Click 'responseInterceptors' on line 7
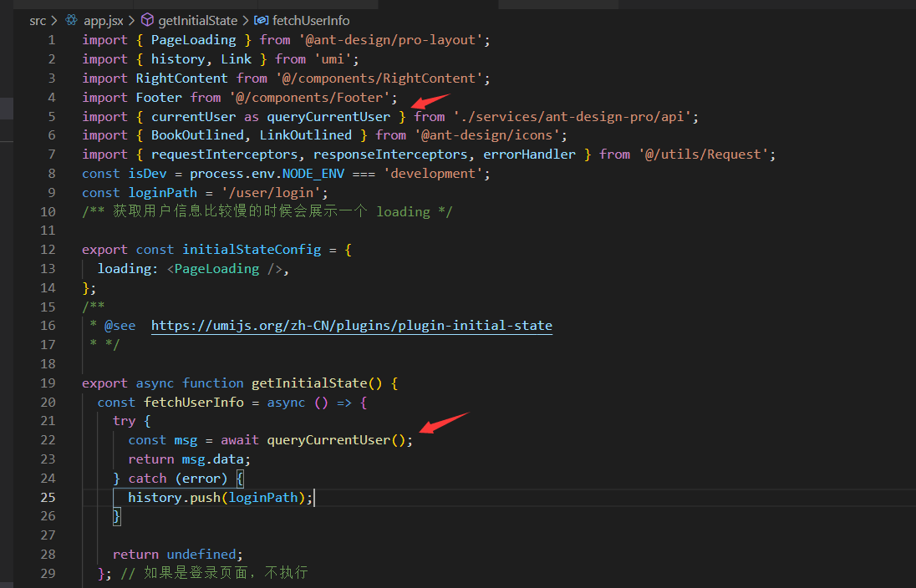916x588 pixels. tap(390, 155)
